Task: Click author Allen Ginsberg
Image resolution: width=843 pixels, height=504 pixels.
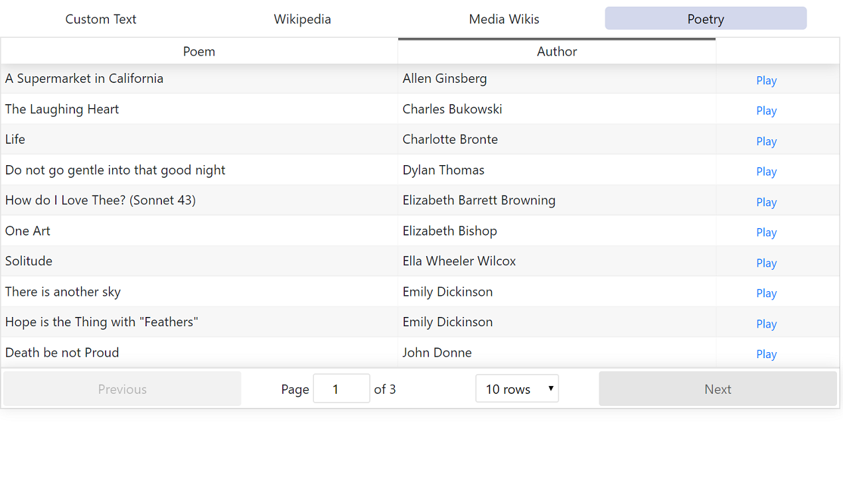Action: click(445, 78)
